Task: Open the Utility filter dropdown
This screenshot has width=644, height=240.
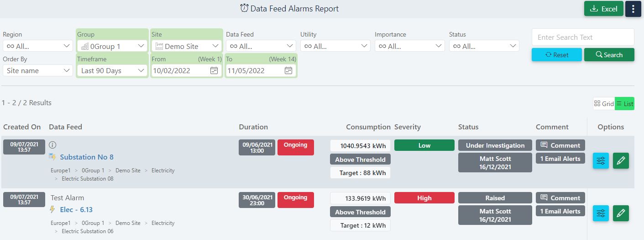Action: tap(335, 46)
